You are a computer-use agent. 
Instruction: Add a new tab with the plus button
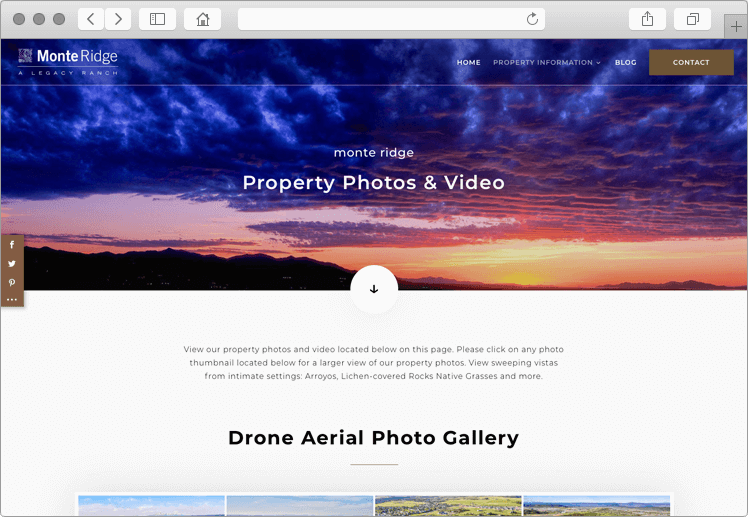736,27
